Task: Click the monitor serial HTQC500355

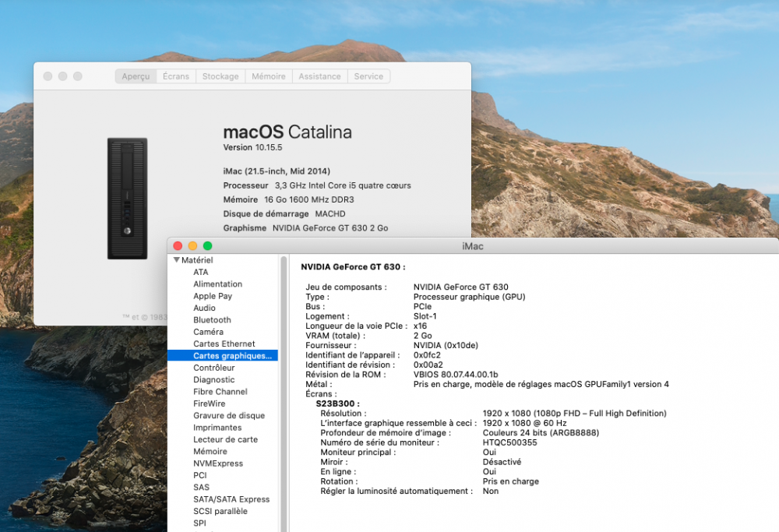Action: 509,442
